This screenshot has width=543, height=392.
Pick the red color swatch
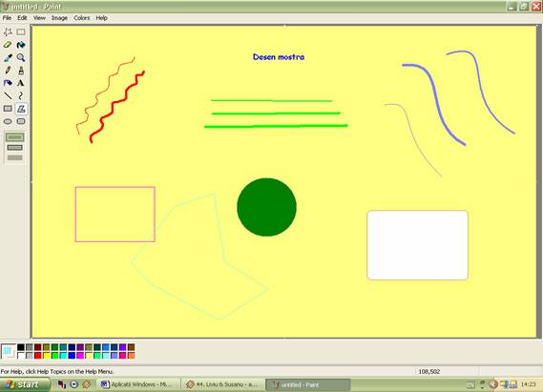click(38, 356)
